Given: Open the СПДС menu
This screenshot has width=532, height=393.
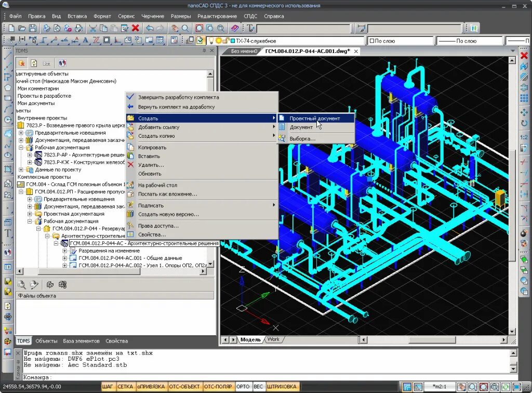Looking at the screenshot, I should [250, 16].
